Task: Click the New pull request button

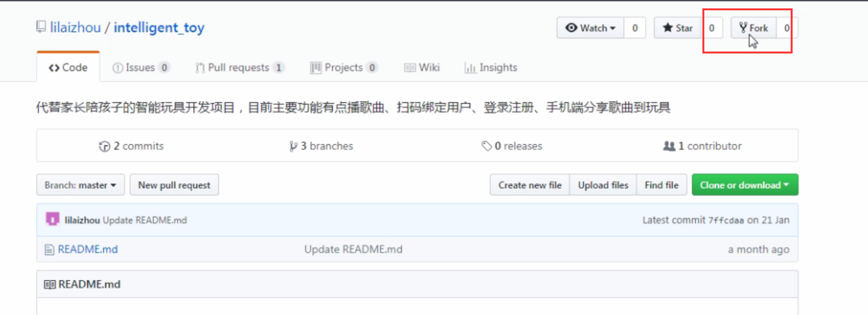Action: coord(175,185)
